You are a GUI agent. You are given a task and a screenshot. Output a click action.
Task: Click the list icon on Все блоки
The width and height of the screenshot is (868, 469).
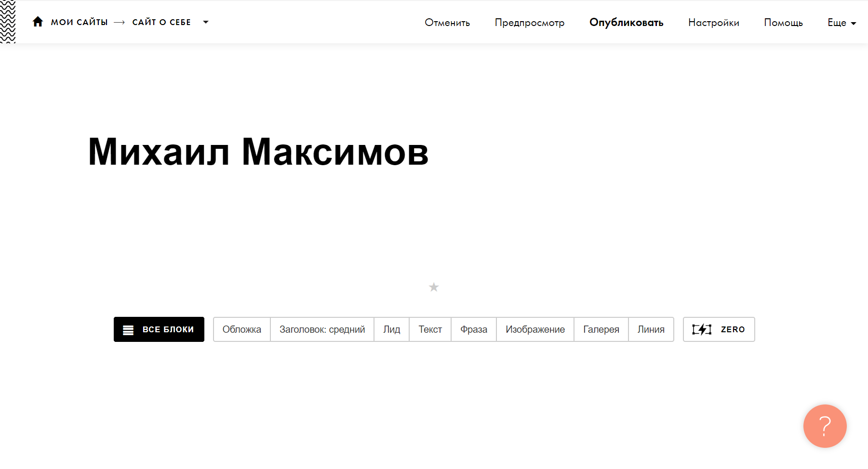pyautogui.click(x=128, y=330)
